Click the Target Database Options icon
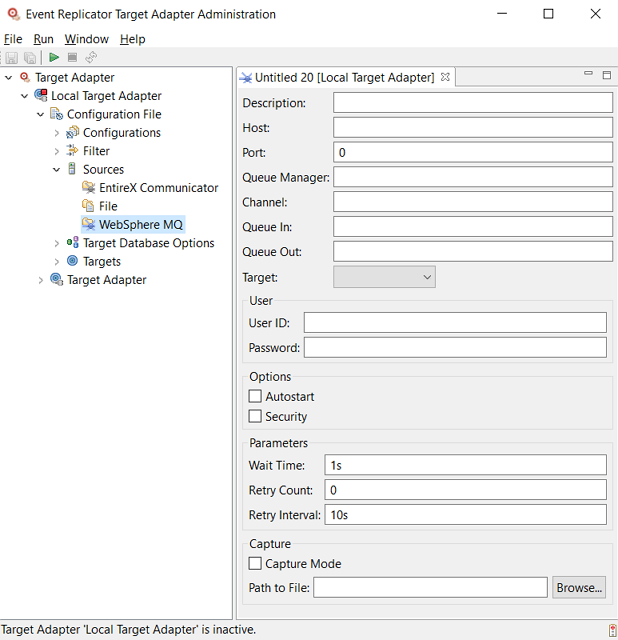Screen dimensions: 618x640 coord(72,243)
